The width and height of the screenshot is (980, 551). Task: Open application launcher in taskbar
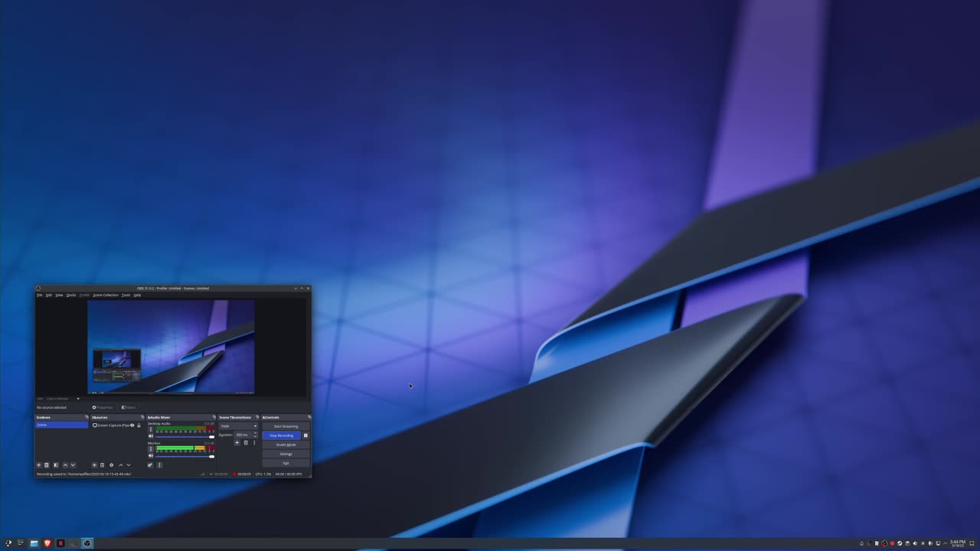(8, 543)
